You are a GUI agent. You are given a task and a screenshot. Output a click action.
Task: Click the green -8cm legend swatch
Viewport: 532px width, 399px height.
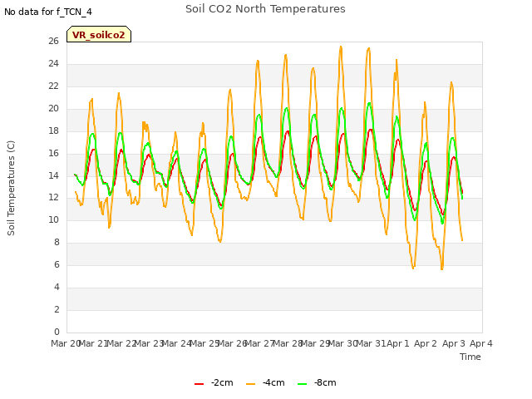coord(302,384)
